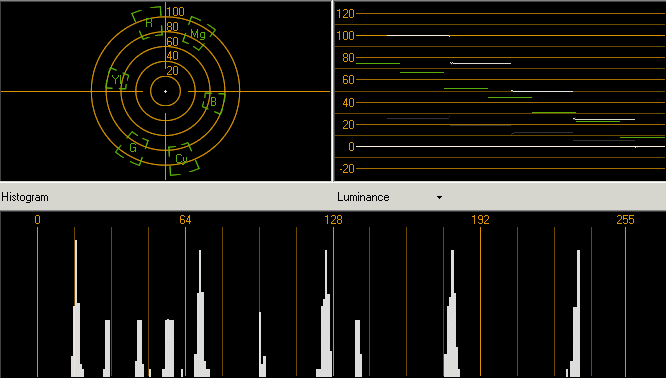Click the Histogram label

[x=25, y=197]
